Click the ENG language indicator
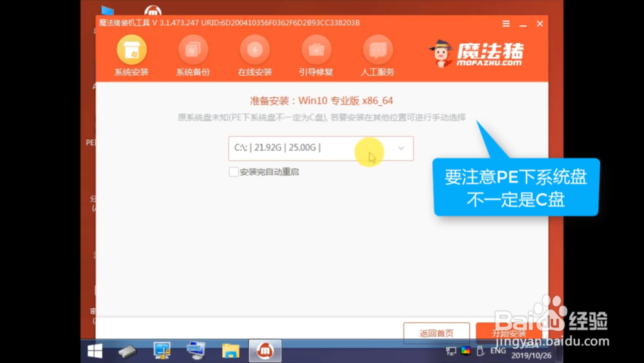 498,351
